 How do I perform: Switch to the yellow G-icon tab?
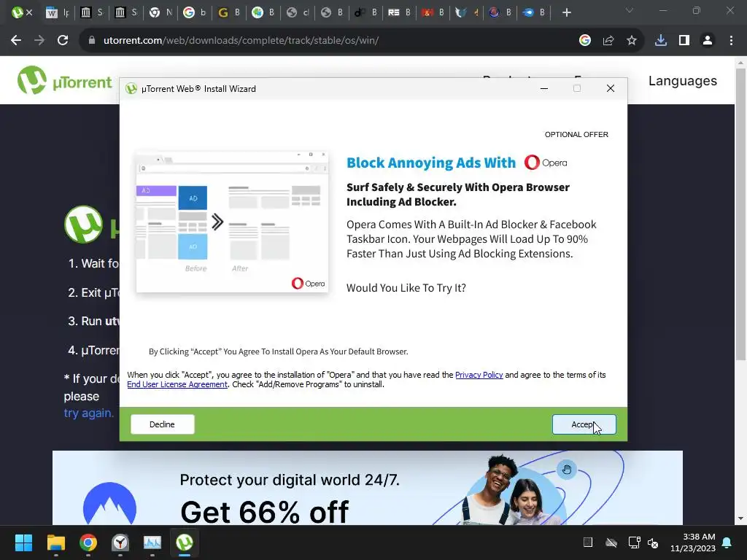228,13
